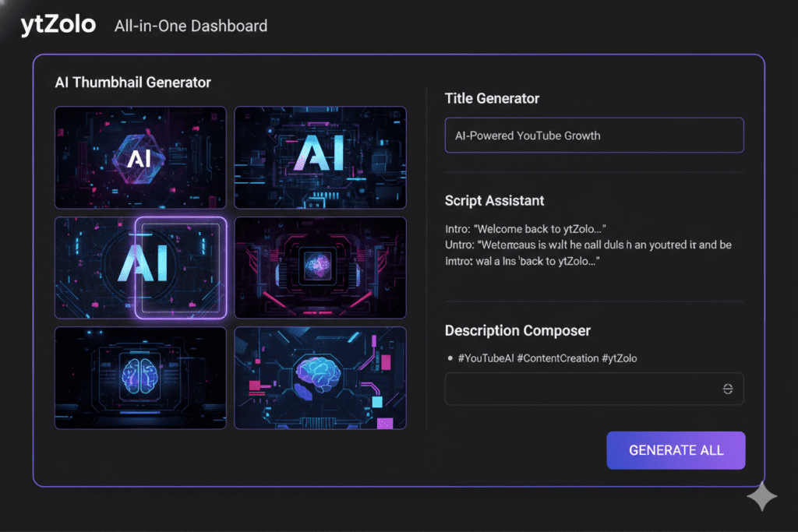
Task: Select the top-left hexagon AI thumbnail
Action: (x=140, y=157)
